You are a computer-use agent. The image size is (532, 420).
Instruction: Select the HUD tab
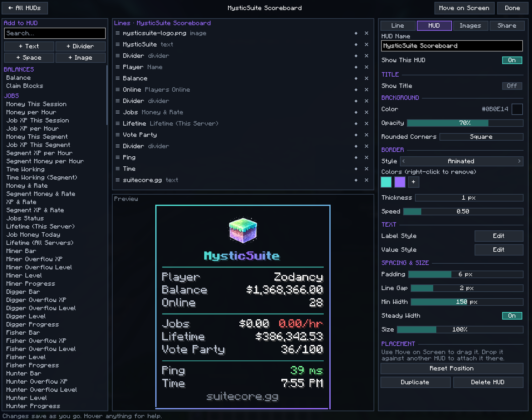pos(434,26)
